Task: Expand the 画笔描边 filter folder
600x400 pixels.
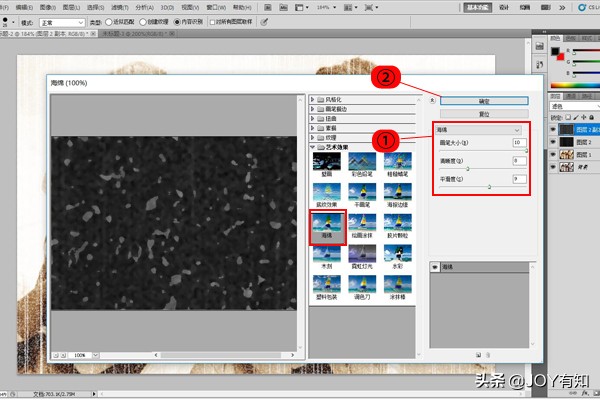Action: (x=313, y=109)
